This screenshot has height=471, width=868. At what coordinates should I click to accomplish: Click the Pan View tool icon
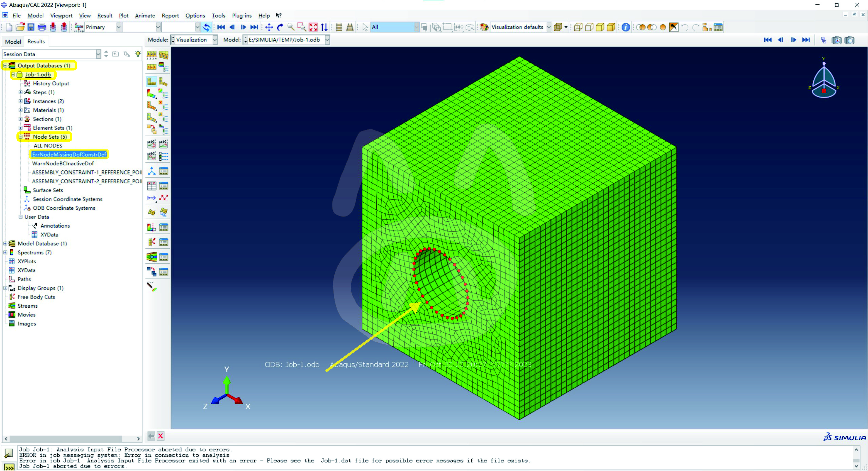[x=269, y=27]
